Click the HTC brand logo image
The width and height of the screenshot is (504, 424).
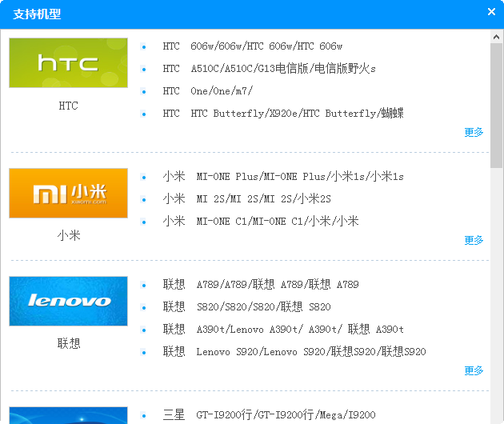coord(69,62)
